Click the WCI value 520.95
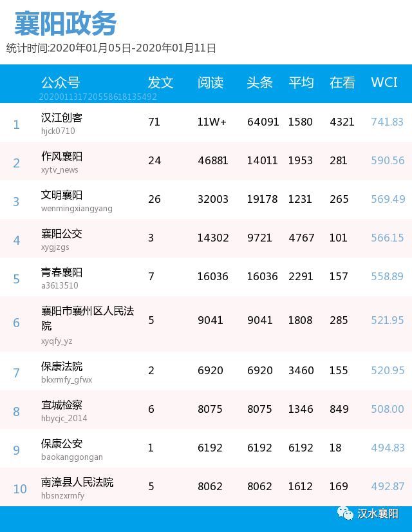 (388, 370)
